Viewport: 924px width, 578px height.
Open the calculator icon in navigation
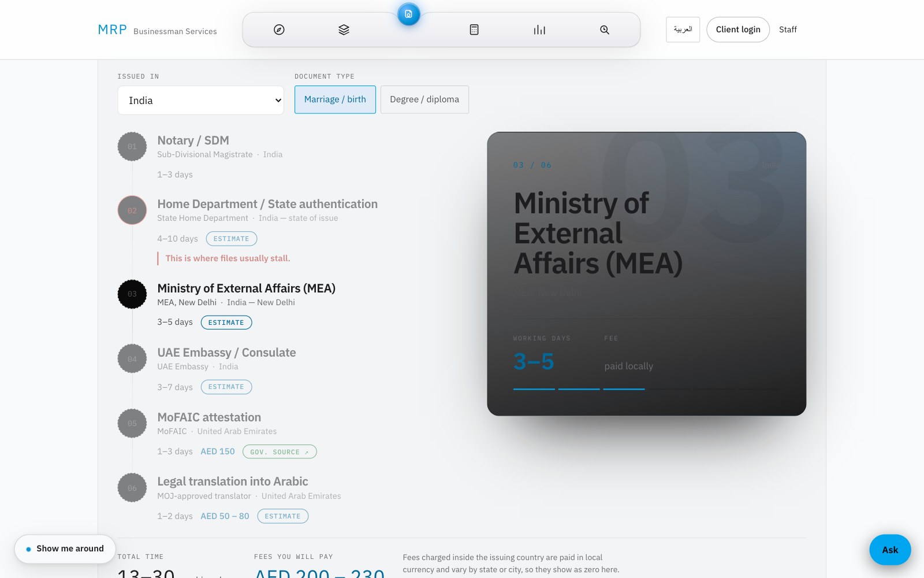(x=474, y=29)
